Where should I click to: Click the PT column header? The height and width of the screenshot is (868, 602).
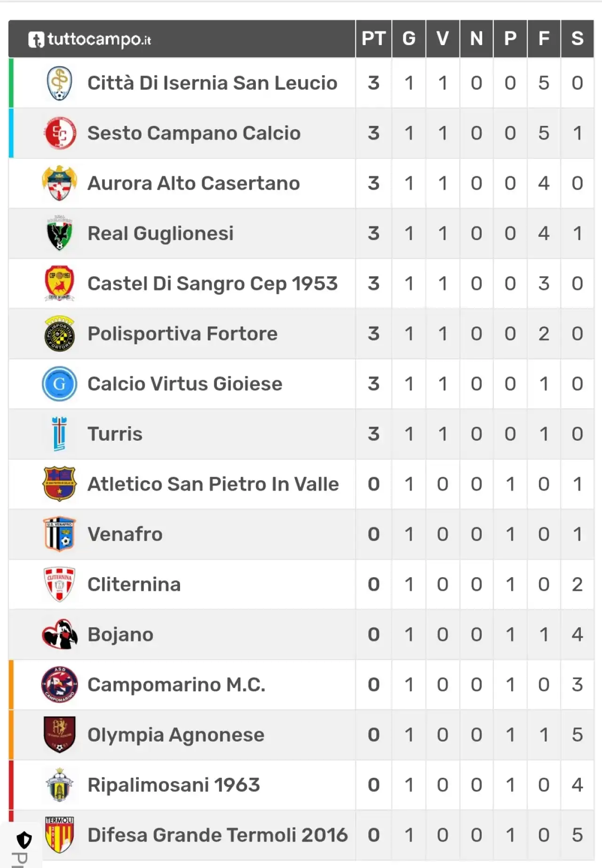pyautogui.click(x=373, y=39)
